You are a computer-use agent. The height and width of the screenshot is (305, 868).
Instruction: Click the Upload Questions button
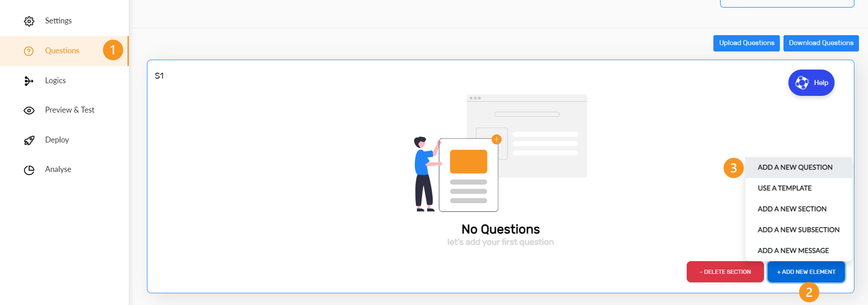[746, 43]
